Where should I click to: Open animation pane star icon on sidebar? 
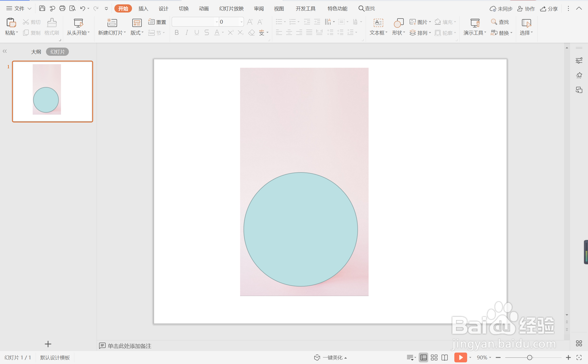pos(579,75)
